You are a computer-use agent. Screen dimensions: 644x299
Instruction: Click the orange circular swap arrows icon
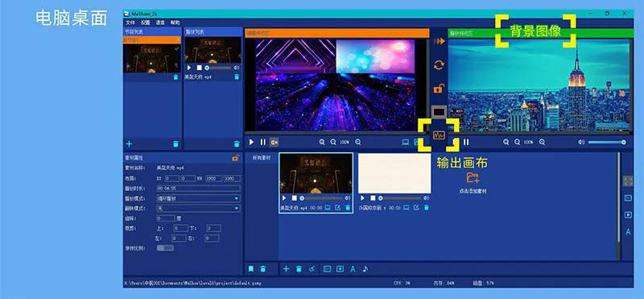[439, 65]
